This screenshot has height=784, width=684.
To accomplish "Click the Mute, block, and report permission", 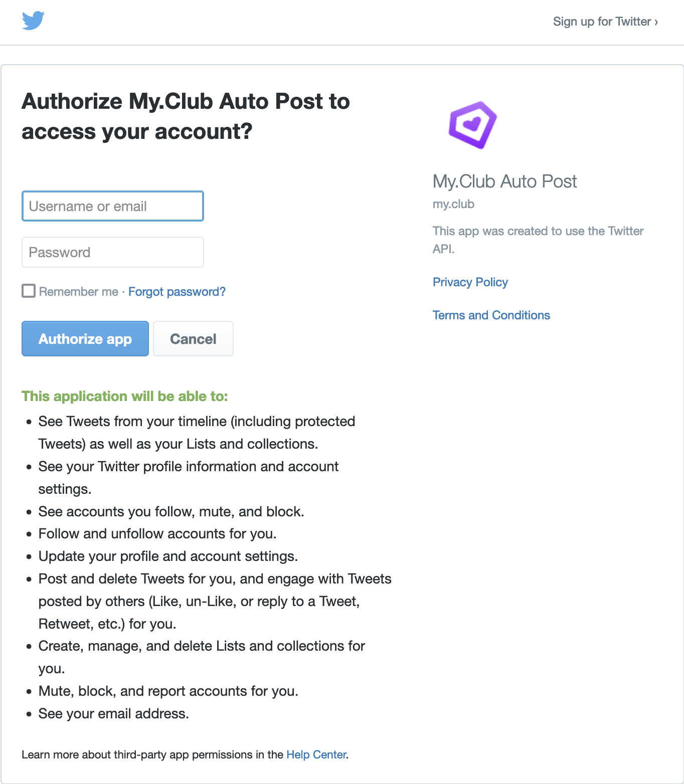I will [168, 691].
